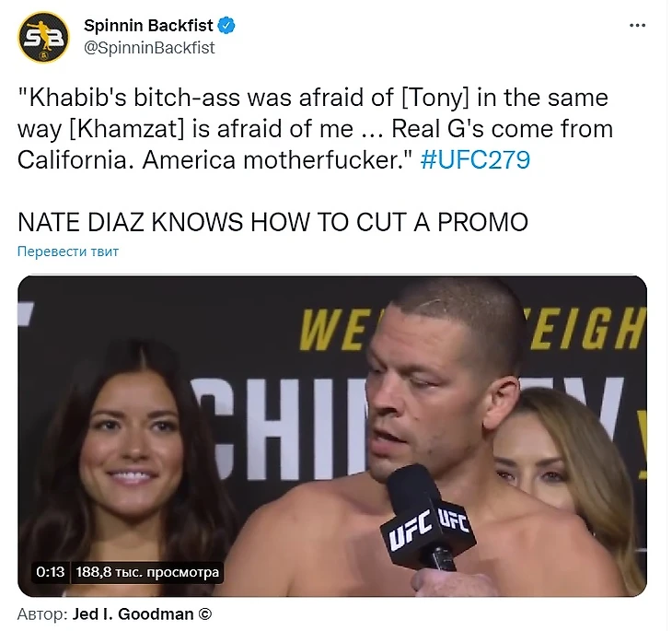Click the quoted Khabib tweet text
672x631 pixels.
[315, 129]
